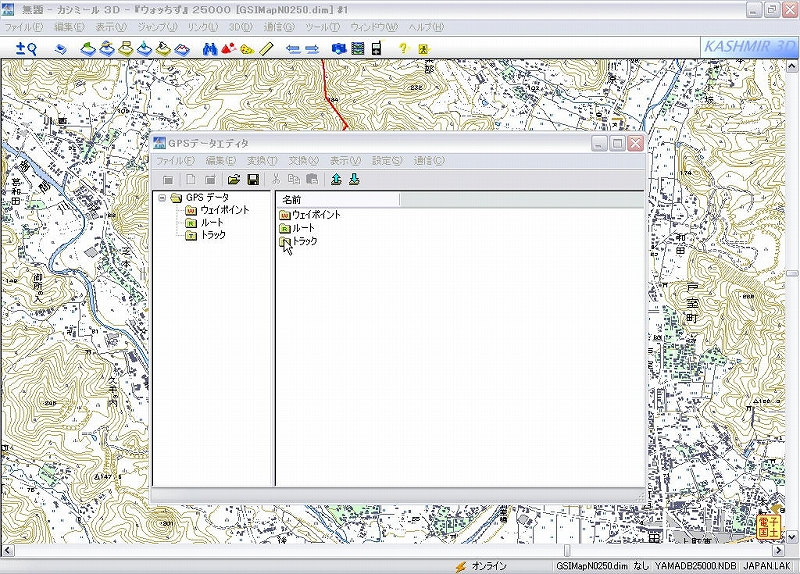
Task: Open GPS editor 通信(C) menu
Action: click(x=429, y=161)
